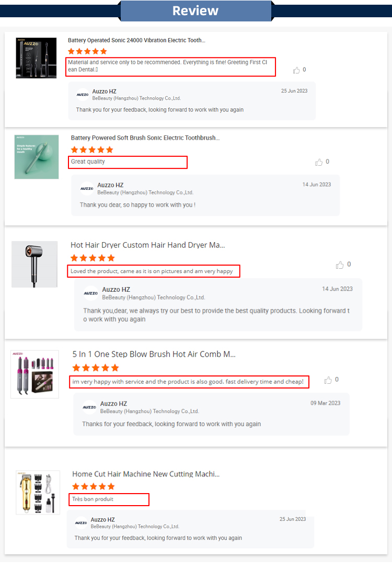Like the First Clean Dental toothbrush review

296,70
